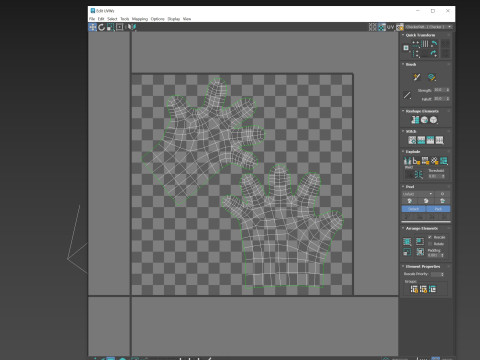Screen dimensions: 480x360
Task: Click Align Vertically in Quick Transform
Action: [x=416, y=53]
